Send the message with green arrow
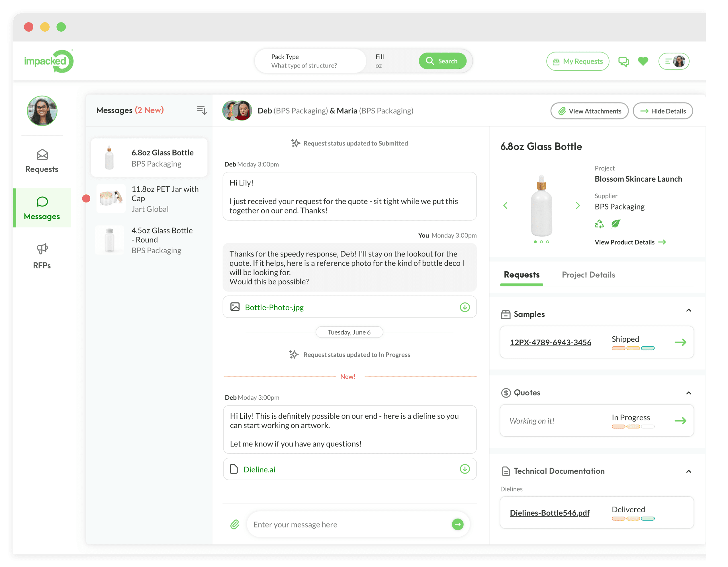Screen dimensions: 728x567 [457, 524]
